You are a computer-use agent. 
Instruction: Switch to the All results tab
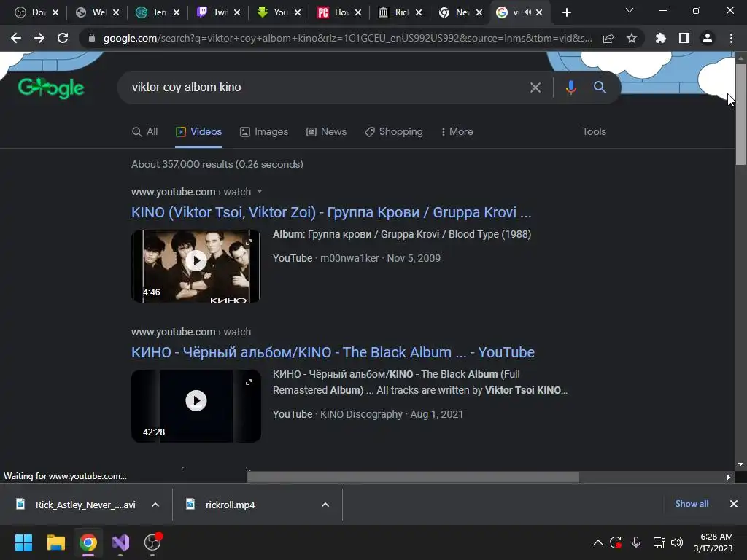145,131
